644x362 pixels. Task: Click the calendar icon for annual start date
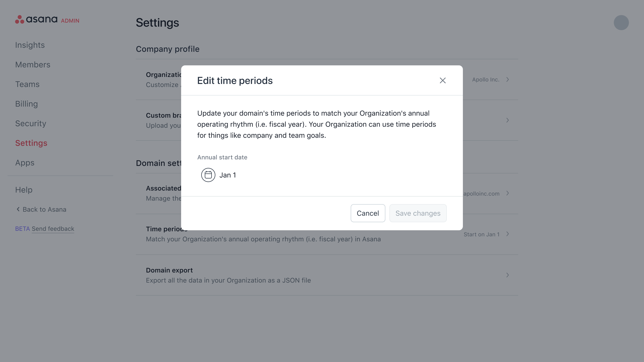(x=208, y=175)
